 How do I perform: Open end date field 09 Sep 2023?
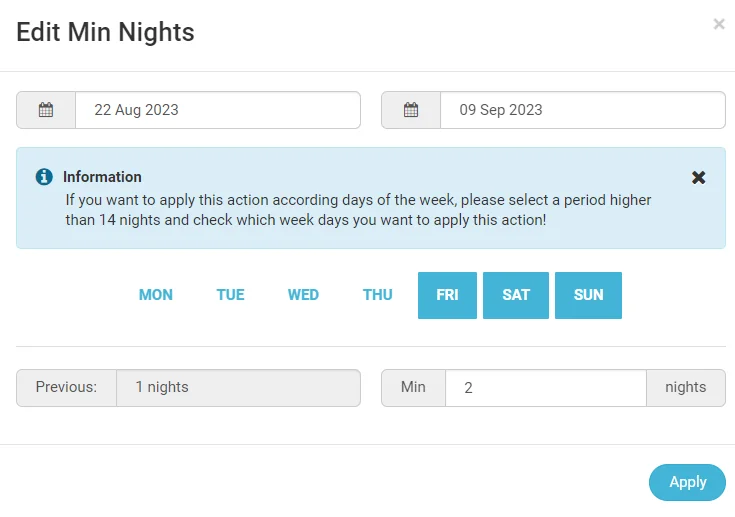582,110
